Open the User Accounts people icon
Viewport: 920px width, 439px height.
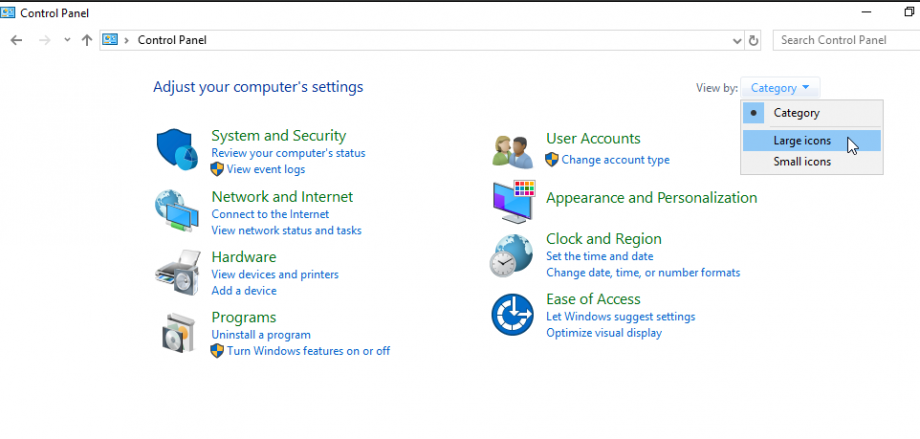[512, 152]
